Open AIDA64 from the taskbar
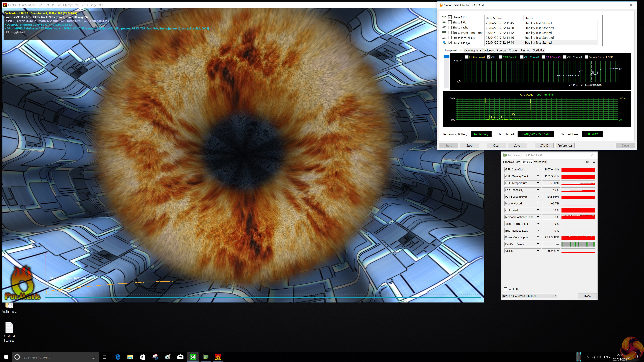 click(x=193, y=357)
